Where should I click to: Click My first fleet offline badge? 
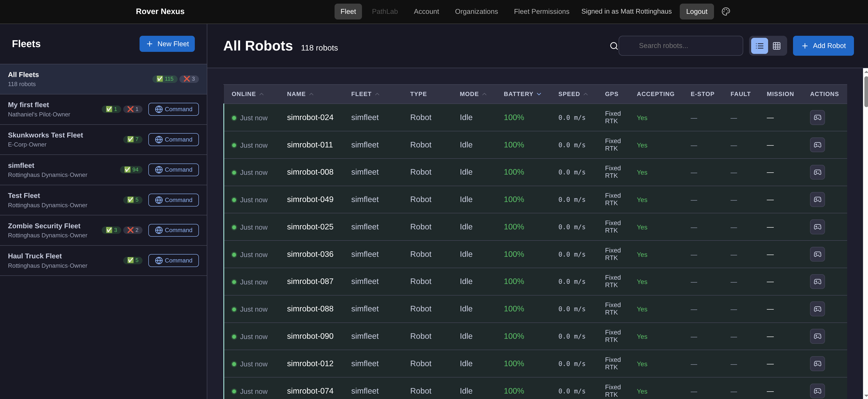pyautogui.click(x=133, y=109)
